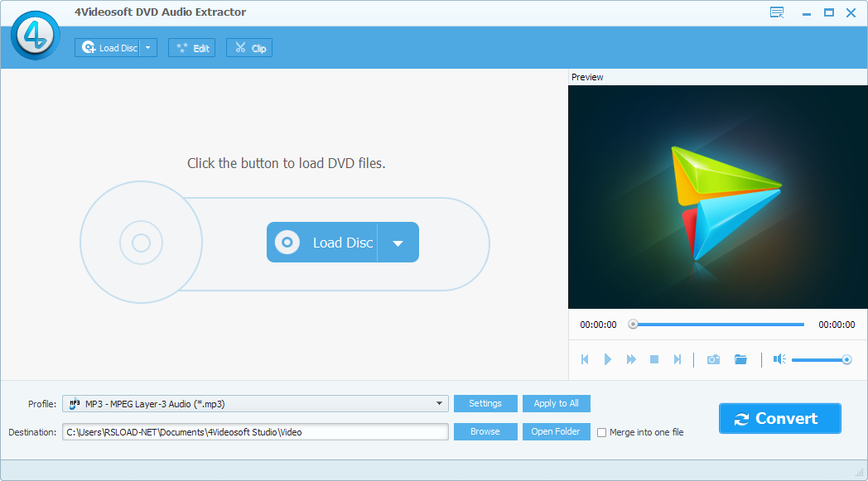The width and height of the screenshot is (868, 481).
Task: Open the snapshot folder icon
Action: tap(740, 359)
